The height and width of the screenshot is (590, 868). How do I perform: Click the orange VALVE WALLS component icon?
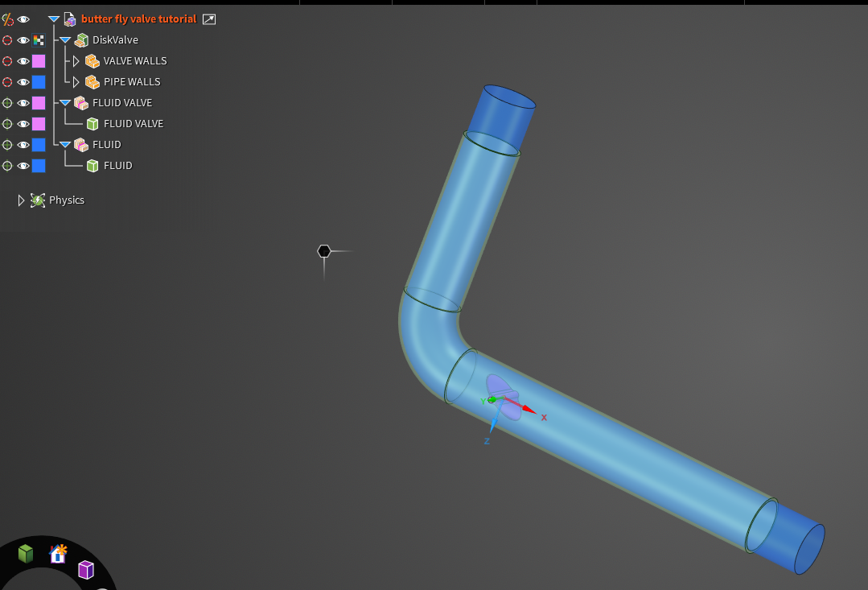[x=93, y=61]
